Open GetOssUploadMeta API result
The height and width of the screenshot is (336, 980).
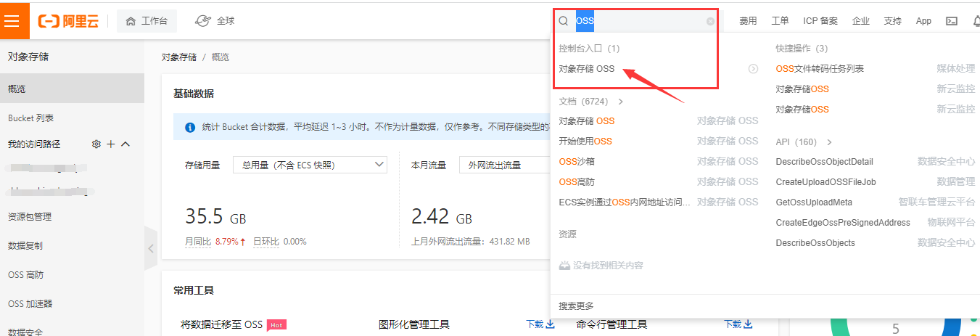(x=814, y=202)
